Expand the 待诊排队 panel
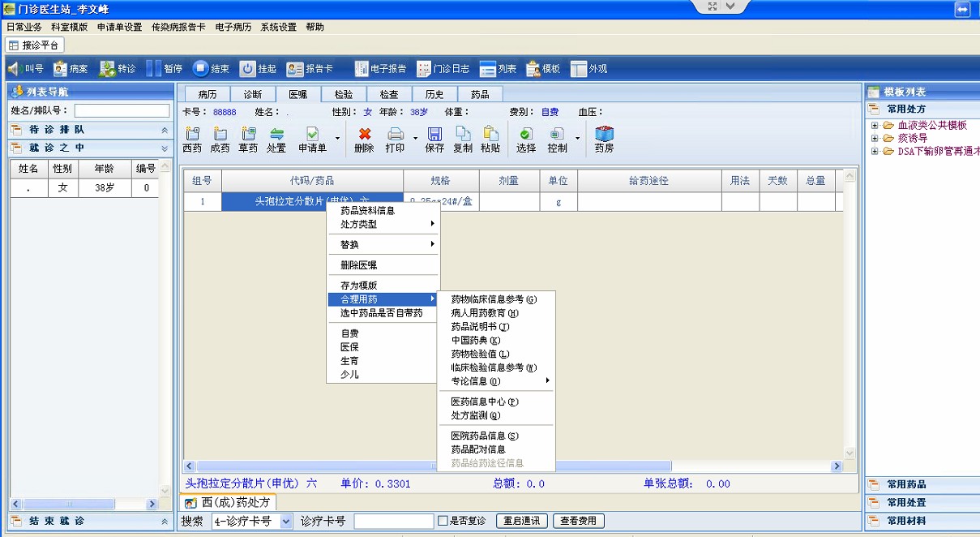 [x=165, y=130]
